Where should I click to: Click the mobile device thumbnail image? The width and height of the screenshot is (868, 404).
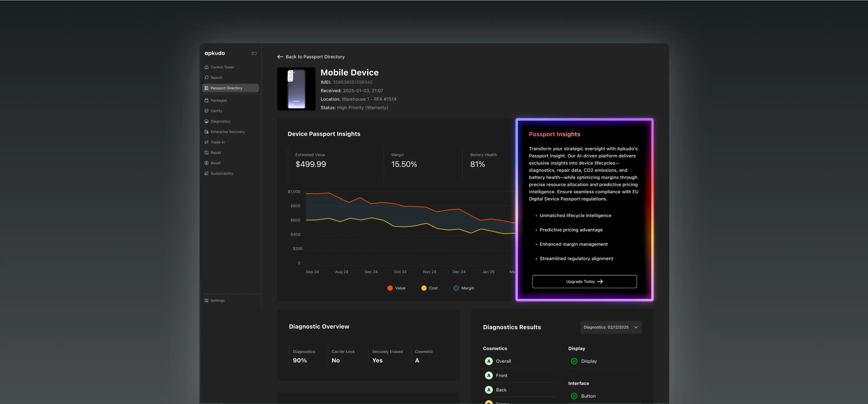[296, 89]
